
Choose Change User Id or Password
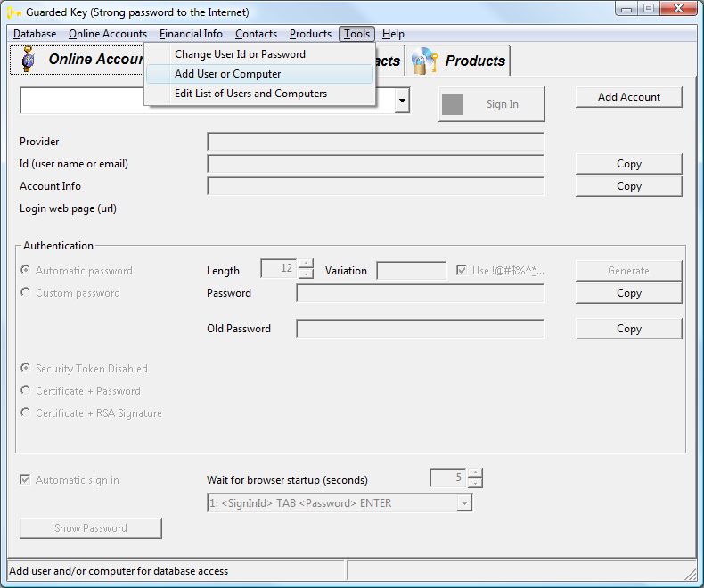(x=259, y=54)
